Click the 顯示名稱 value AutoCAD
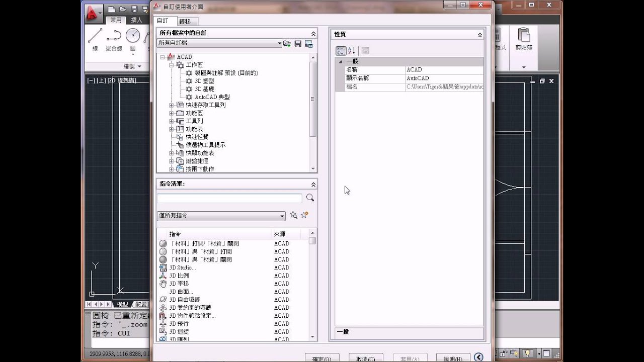 pyautogui.click(x=444, y=78)
